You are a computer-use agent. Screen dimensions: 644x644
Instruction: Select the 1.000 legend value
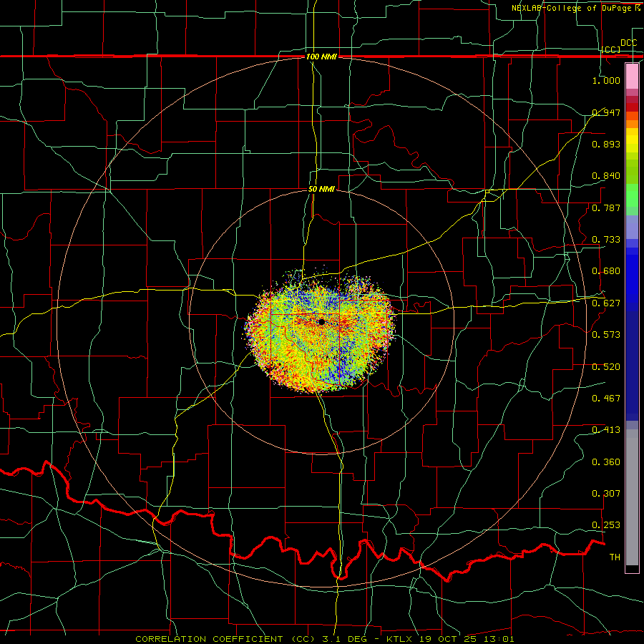point(606,80)
